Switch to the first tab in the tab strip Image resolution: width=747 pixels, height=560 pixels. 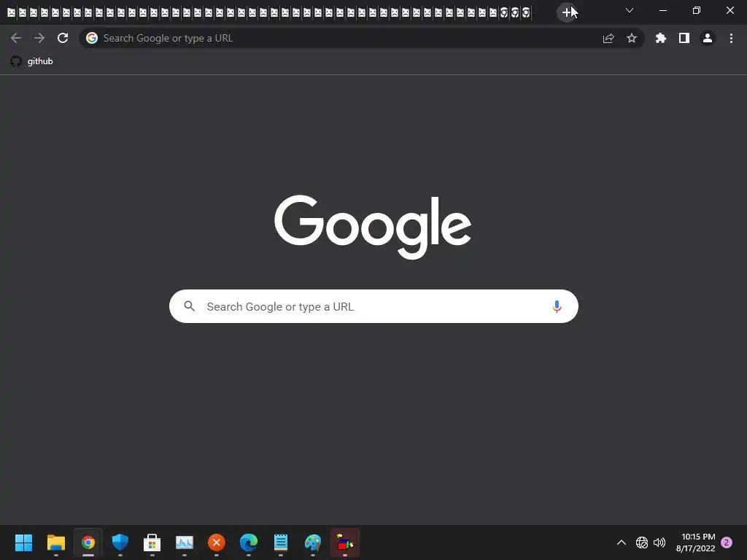(12, 12)
